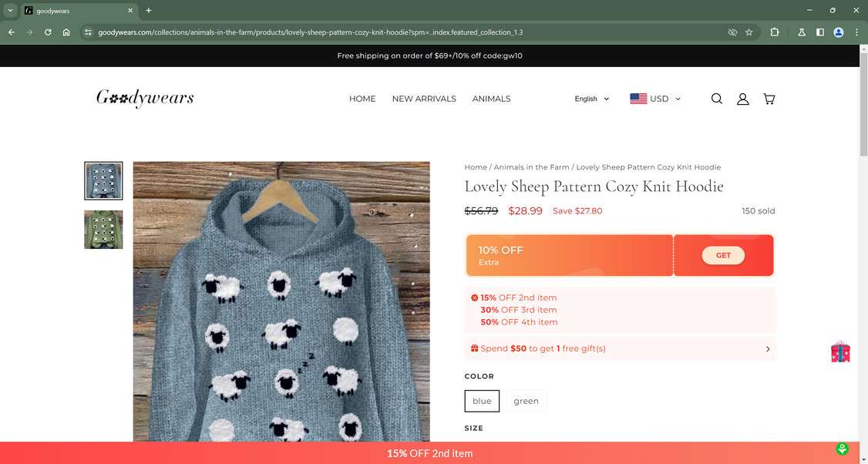Open the shopping cart icon

(x=769, y=99)
